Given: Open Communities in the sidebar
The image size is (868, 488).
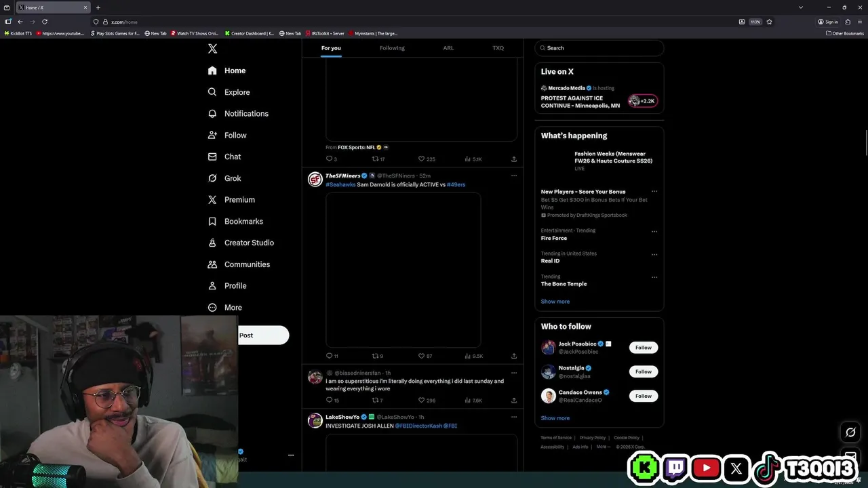Looking at the screenshot, I should coord(238,264).
